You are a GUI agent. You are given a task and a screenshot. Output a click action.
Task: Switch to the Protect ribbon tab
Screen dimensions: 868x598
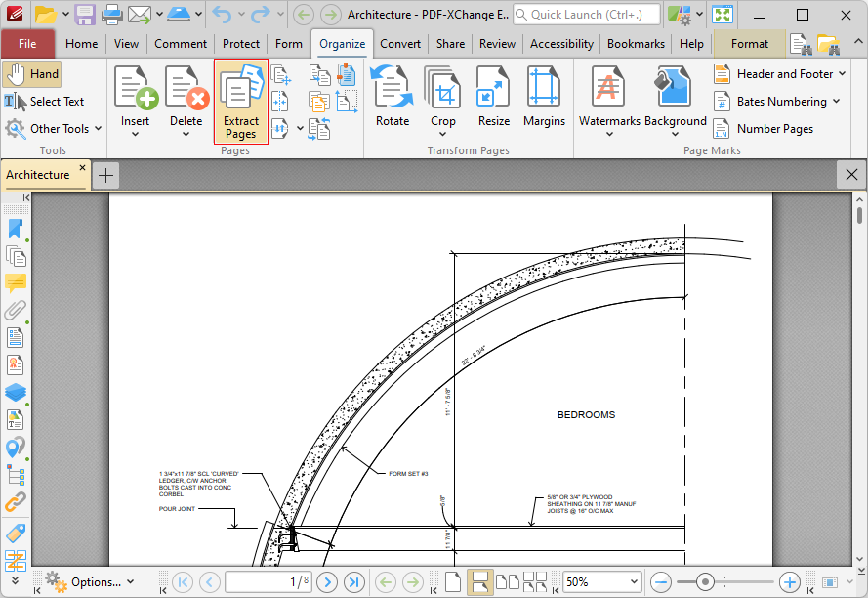click(241, 44)
